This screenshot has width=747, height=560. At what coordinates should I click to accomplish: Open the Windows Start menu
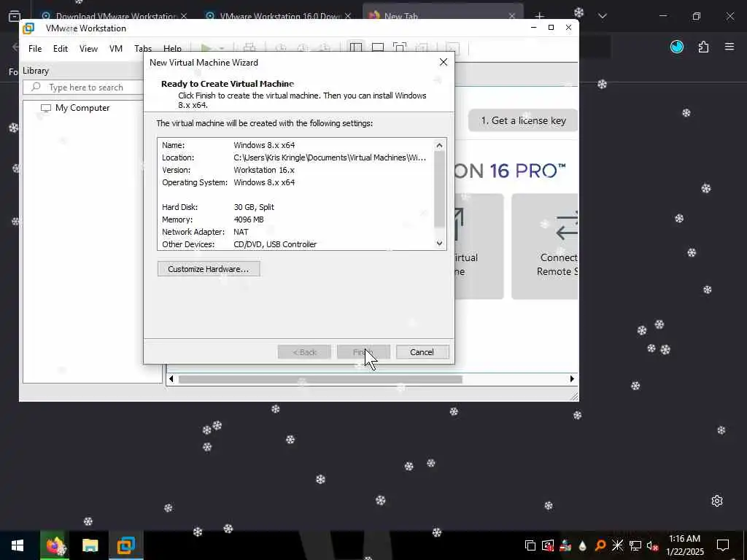click(18, 545)
